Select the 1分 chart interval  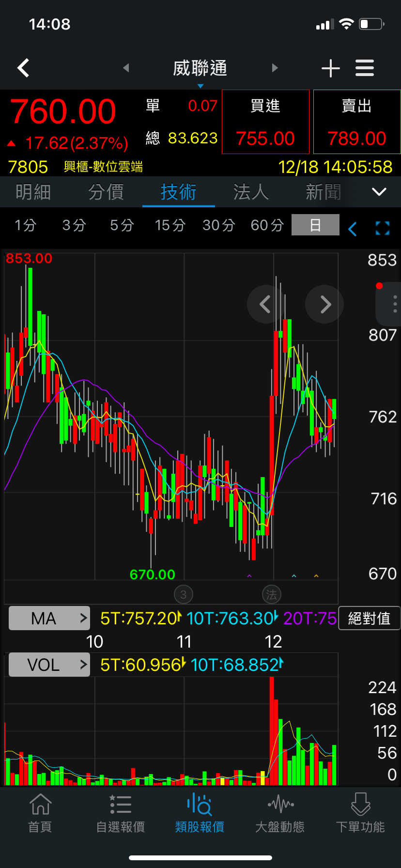point(25,225)
